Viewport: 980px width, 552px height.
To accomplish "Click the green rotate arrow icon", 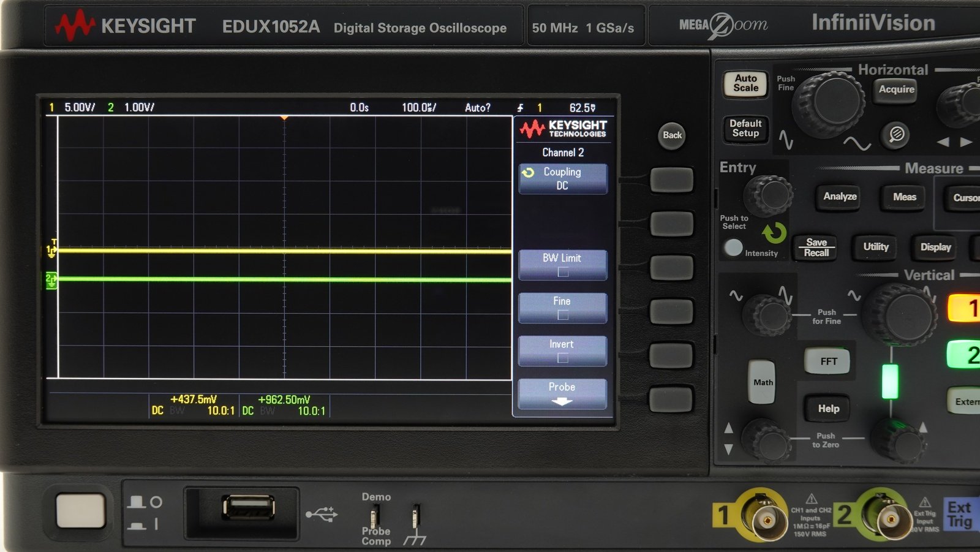I will (774, 233).
